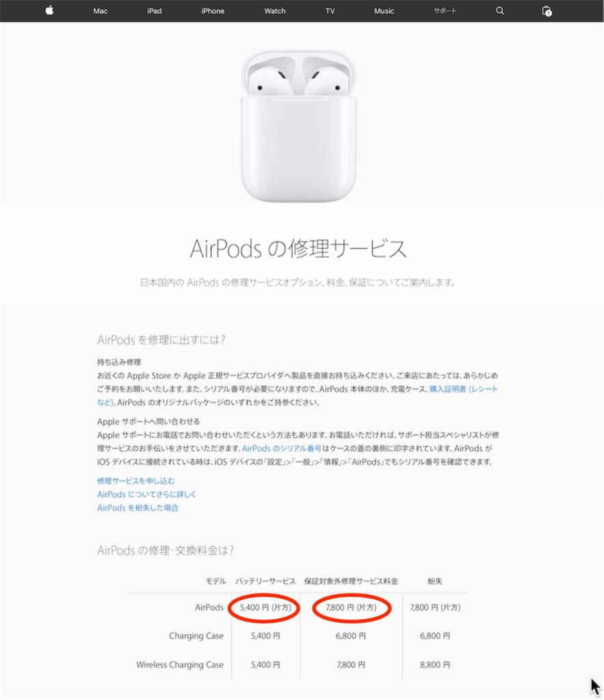Open the iPhone navigation item
Viewport: 604px width, 700px height.
213,11
